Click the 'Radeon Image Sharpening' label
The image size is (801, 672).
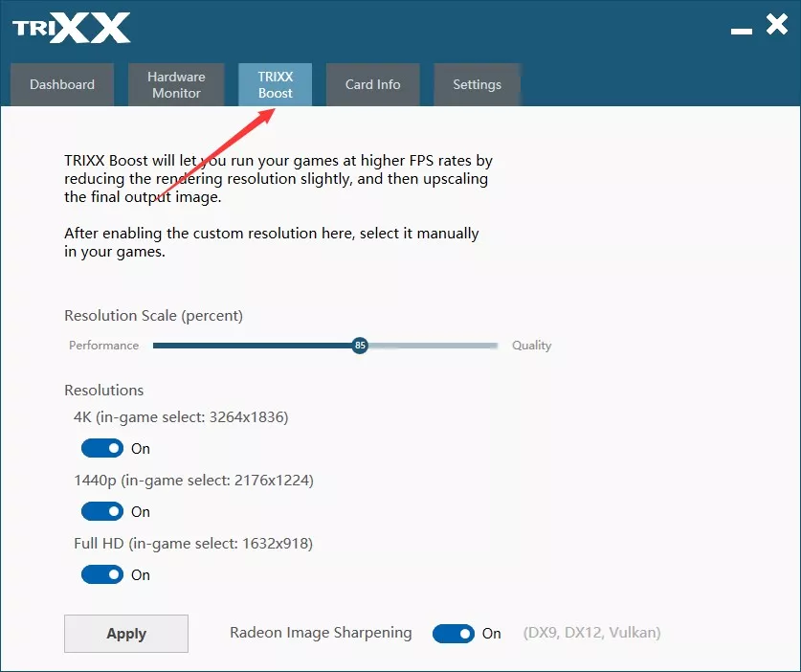pyautogui.click(x=321, y=633)
